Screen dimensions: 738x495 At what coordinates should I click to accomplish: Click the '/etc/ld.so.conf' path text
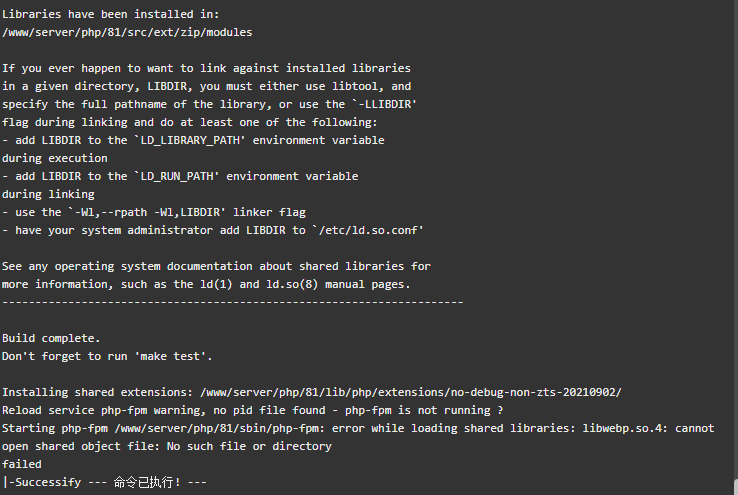pos(369,231)
